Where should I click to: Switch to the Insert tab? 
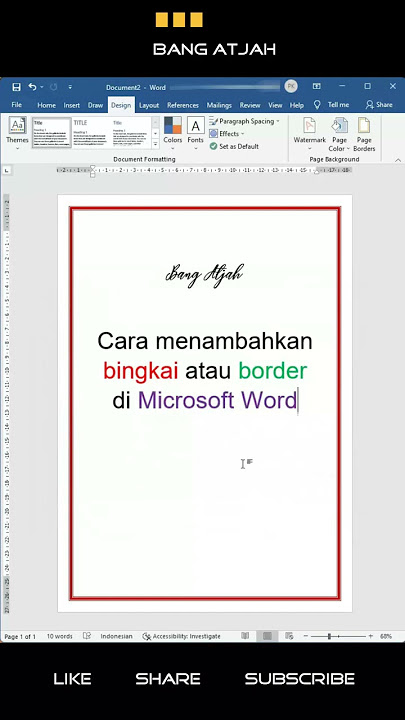tap(72, 105)
